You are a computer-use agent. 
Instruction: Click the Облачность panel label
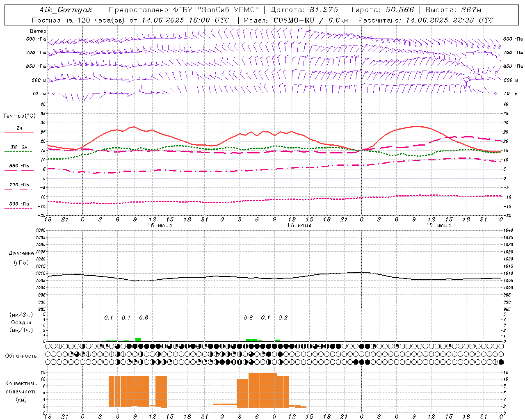[x=21, y=356]
